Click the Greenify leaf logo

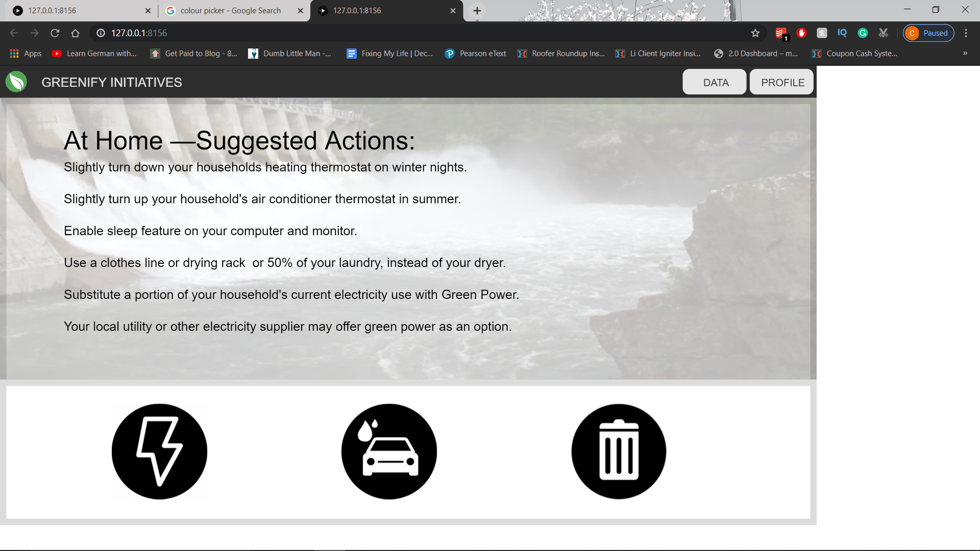click(16, 82)
